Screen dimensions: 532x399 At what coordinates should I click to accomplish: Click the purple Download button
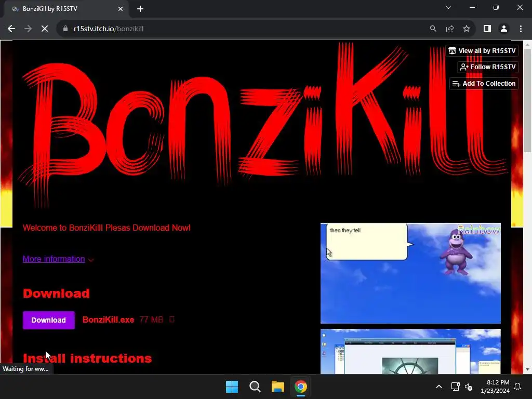(x=48, y=320)
